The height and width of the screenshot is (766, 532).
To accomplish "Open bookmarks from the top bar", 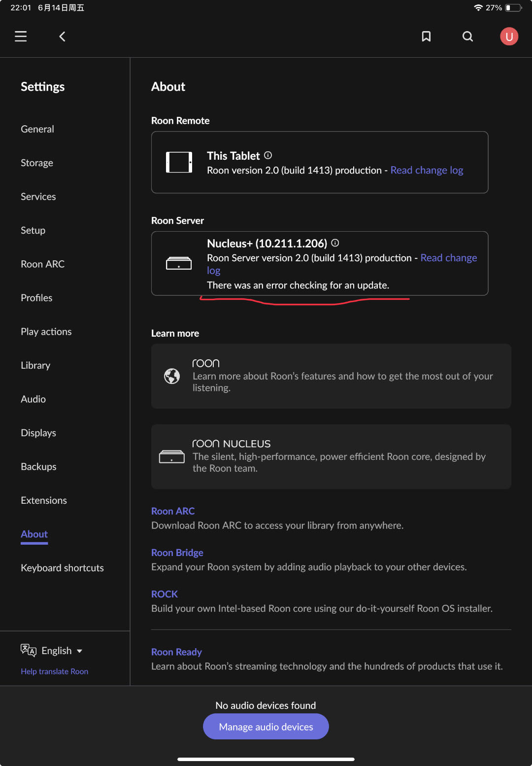I will (426, 36).
